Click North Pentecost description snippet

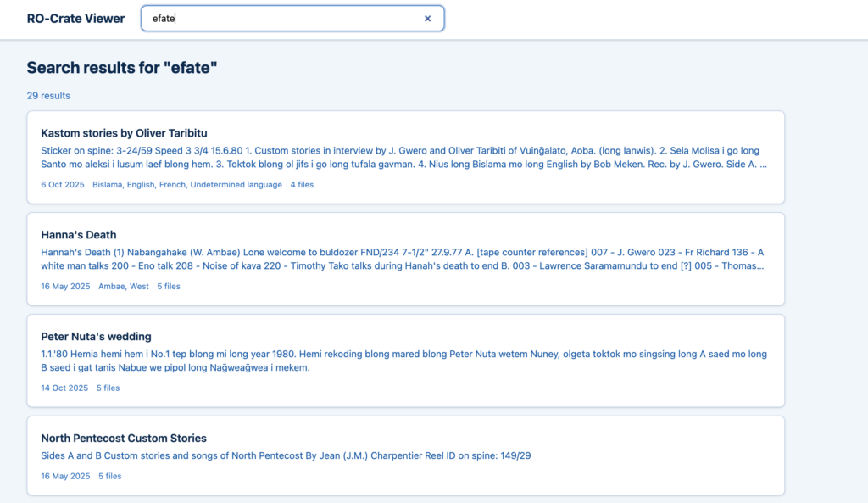286,456
